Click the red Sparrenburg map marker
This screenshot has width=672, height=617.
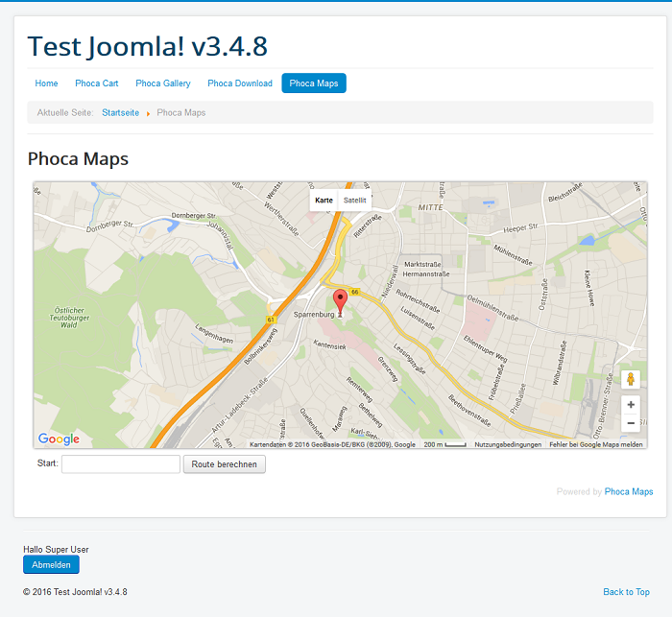click(x=340, y=297)
